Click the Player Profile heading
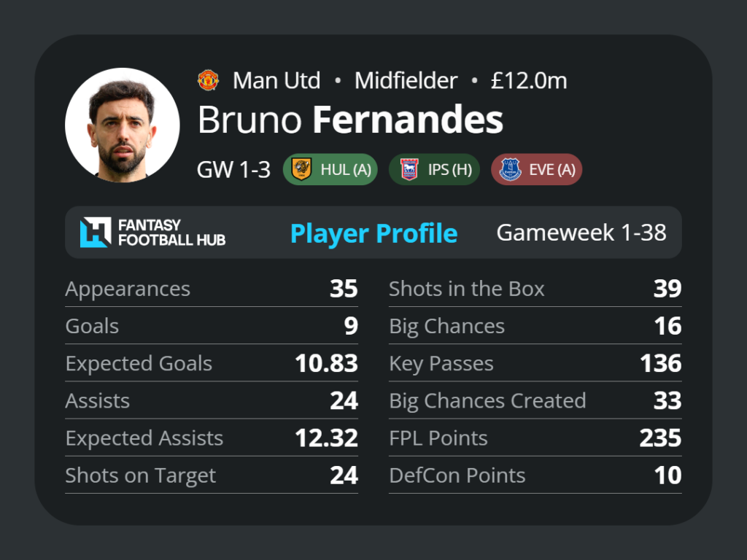The image size is (747, 560). [374, 233]
